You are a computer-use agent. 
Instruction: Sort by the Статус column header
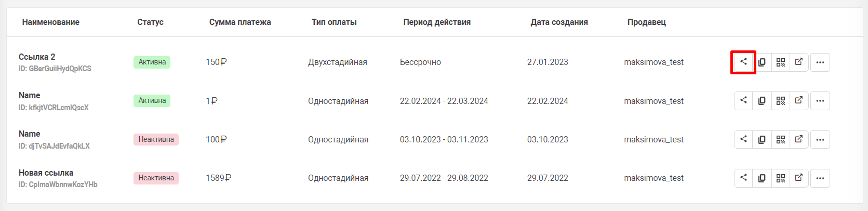tap(150, 22)
